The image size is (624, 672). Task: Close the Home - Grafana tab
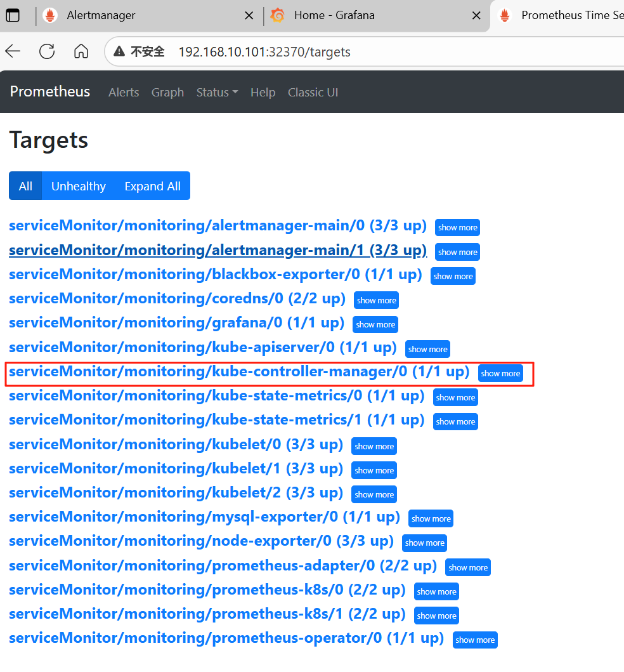(x=476, y=16)
